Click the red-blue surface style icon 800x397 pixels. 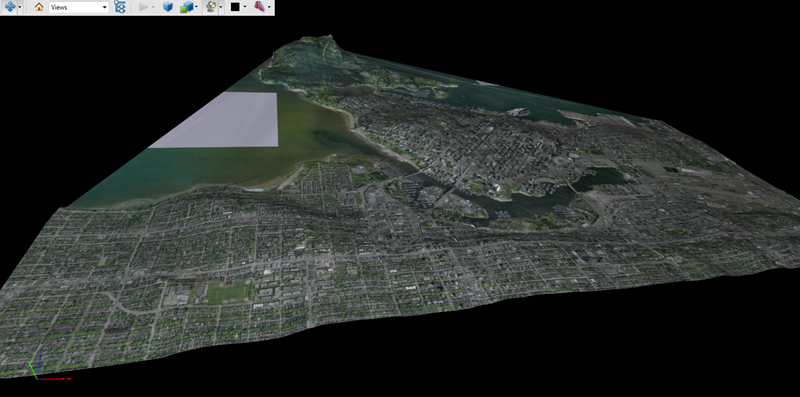260,7
